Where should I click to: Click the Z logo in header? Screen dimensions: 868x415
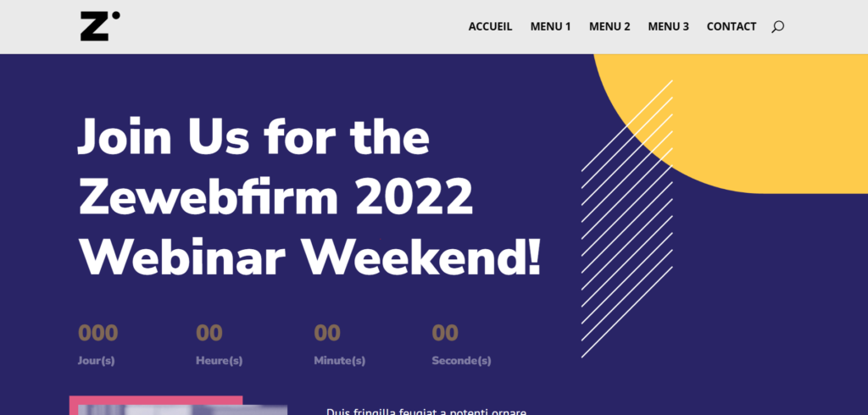pyautogui.click(x=100, y=26)
